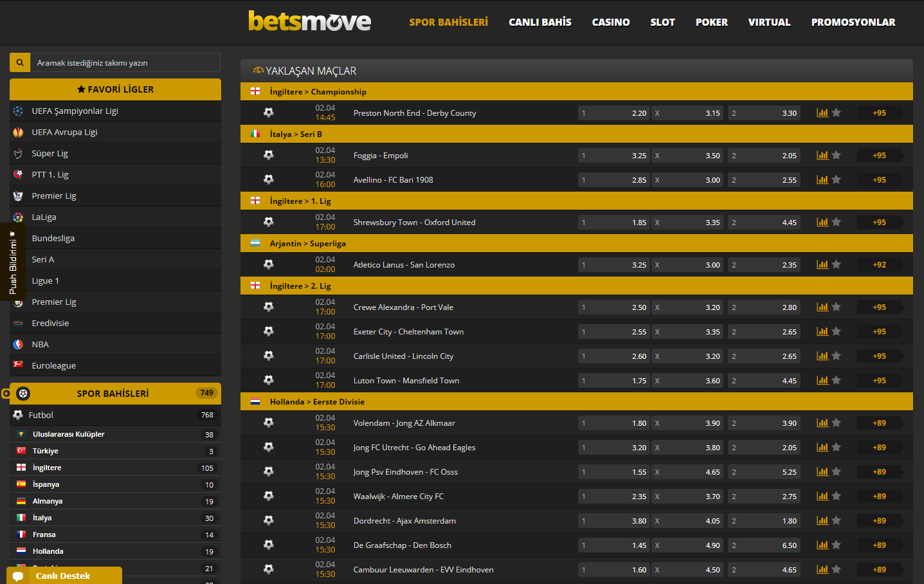
Task: Star the Atletico Lanus - San Lorenzo match
Action: tap(837, 264)
